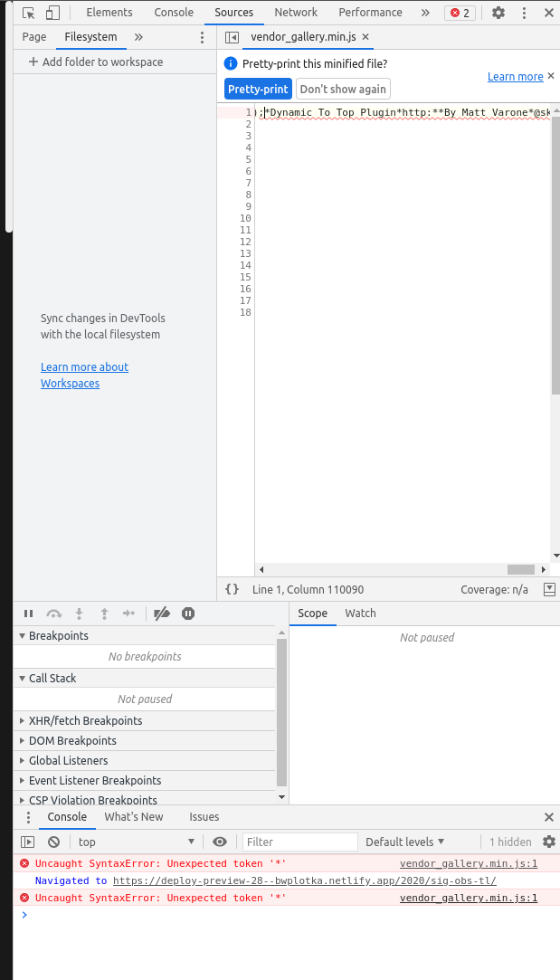Image resolution: width=560 pixels, height=980 pixels.
Task: Click the step out of function icon
Action: [104, 614]
